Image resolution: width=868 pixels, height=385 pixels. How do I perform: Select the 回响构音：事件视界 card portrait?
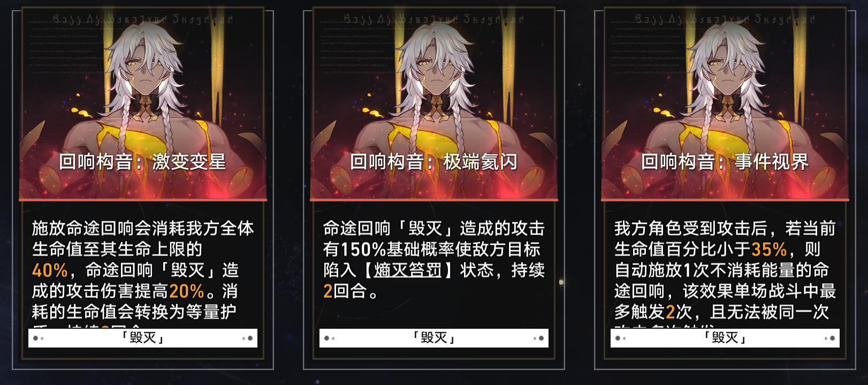pyautogui.click(x=725, y=104)
